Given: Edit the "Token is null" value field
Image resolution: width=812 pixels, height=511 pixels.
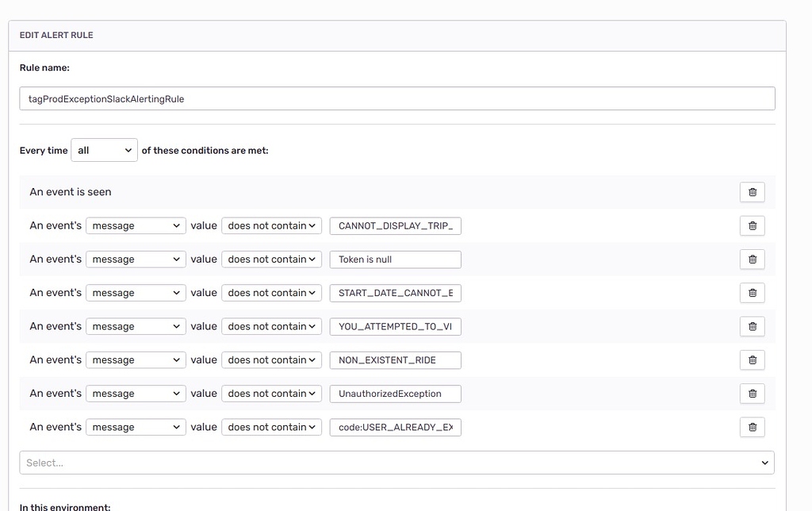Looking at the screenshot, I should [x=395, y=259].
